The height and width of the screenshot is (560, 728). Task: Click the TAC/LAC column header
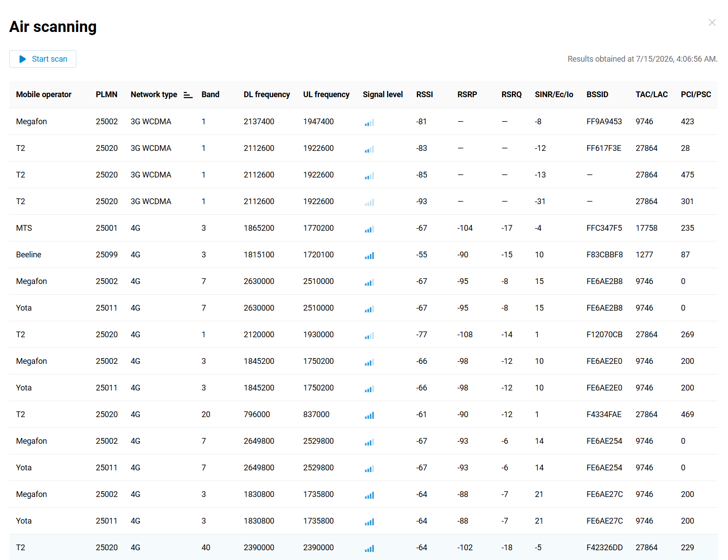[x=652, y=95]
